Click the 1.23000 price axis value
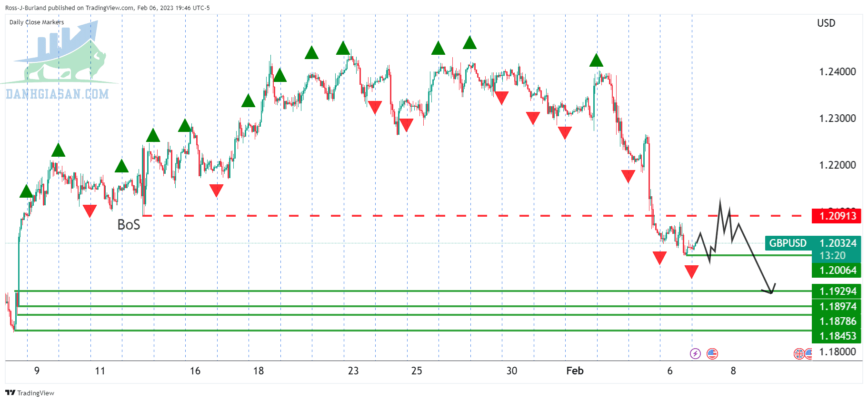 pyautogui.click(x=837, y=119)
